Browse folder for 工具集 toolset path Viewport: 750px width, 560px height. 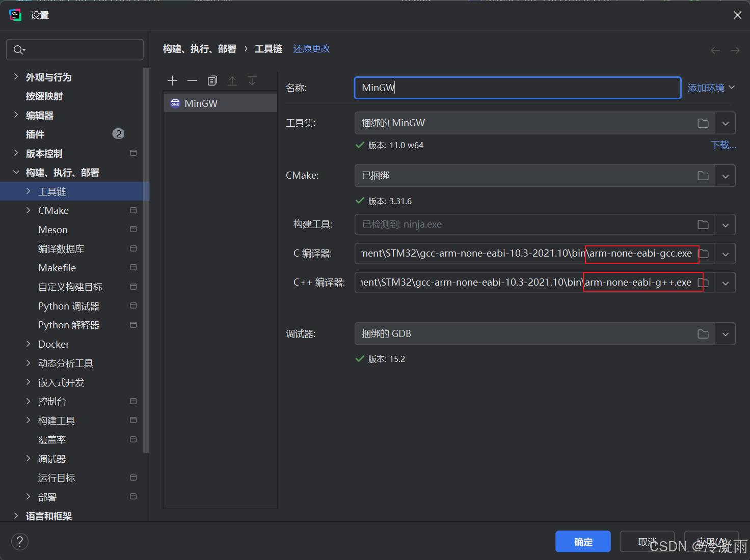pos(703,123)
